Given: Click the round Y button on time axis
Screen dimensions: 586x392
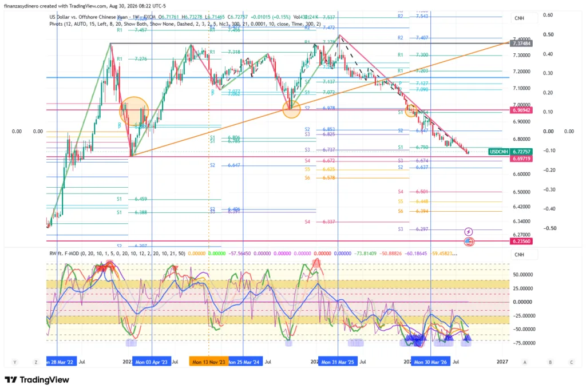Looking at the screenshot, I should (14, 362).
